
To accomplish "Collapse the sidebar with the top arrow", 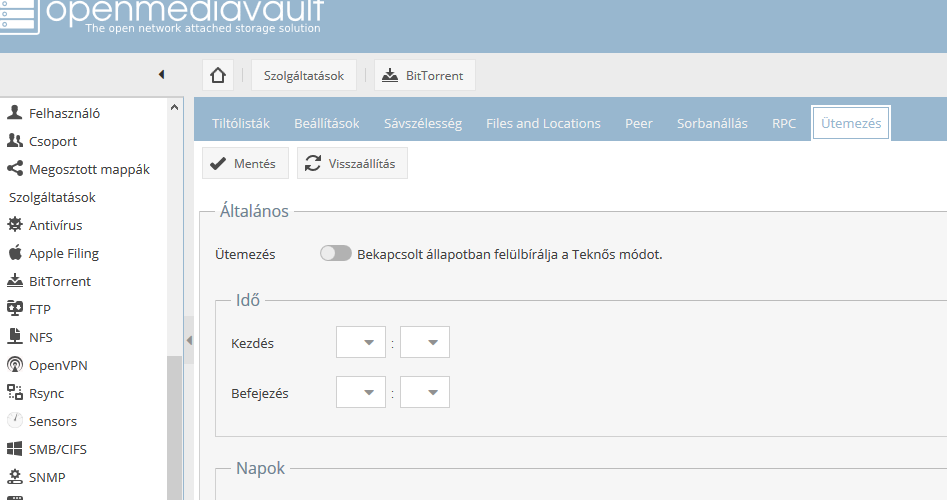I will click(x=161, y=74).
